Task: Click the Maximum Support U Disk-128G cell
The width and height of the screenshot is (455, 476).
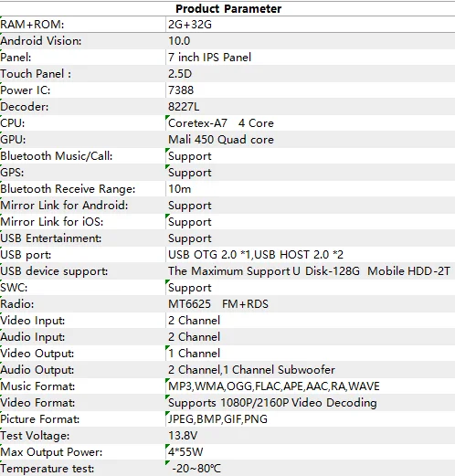Action: tap(311, 271)
